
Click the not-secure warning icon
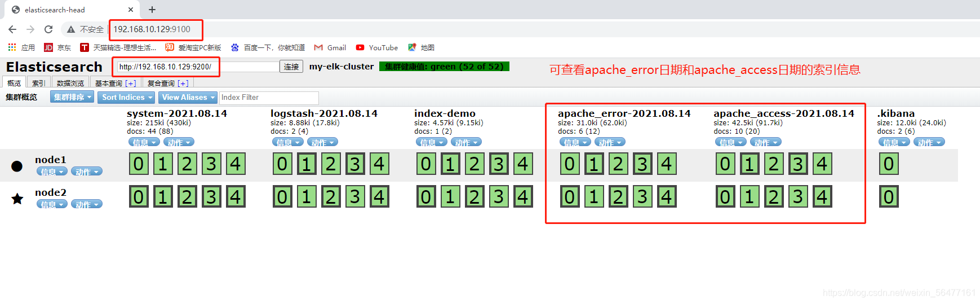point(70,29)
